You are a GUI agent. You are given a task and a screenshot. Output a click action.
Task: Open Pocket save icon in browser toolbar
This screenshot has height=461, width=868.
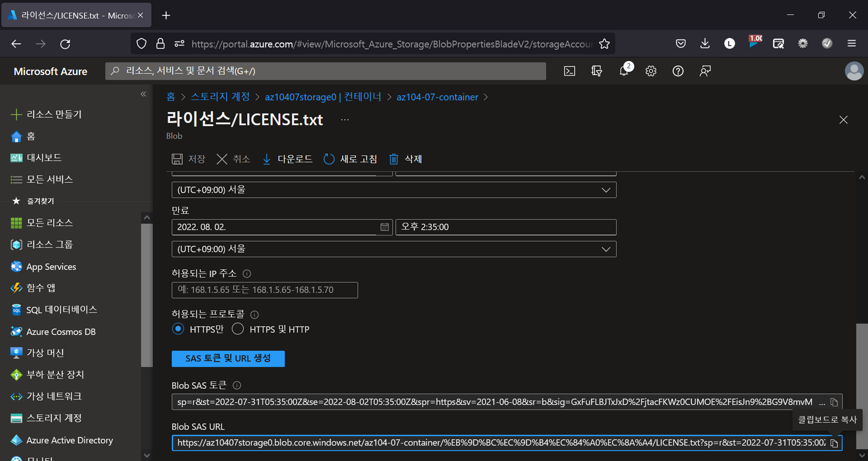click(x=681, y=43)
